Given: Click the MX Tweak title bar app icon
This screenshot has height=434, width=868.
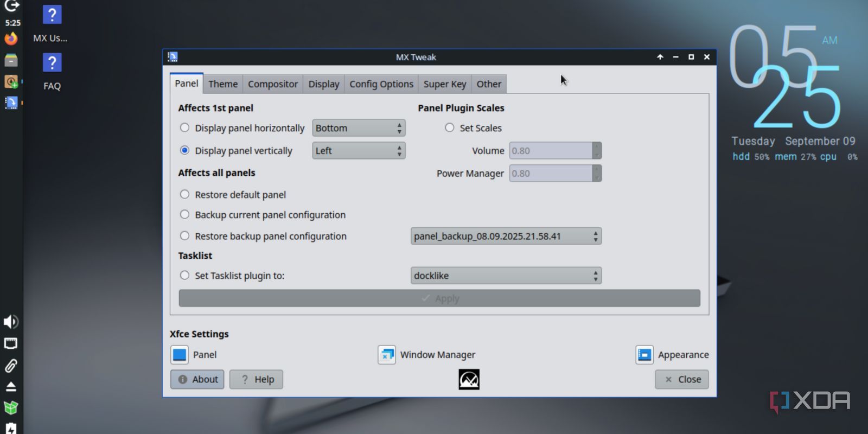Looking at the screenshot, I should (173, 56).
